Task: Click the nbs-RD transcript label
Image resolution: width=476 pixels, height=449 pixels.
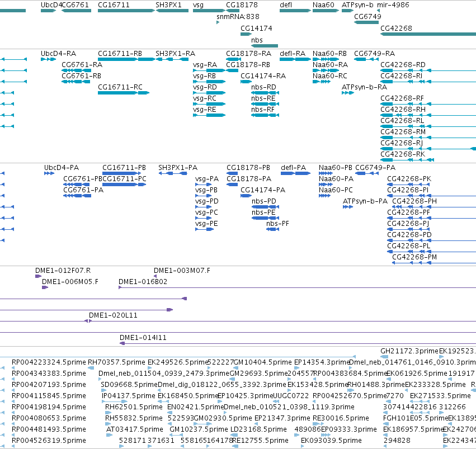Action: click(263, 87)
